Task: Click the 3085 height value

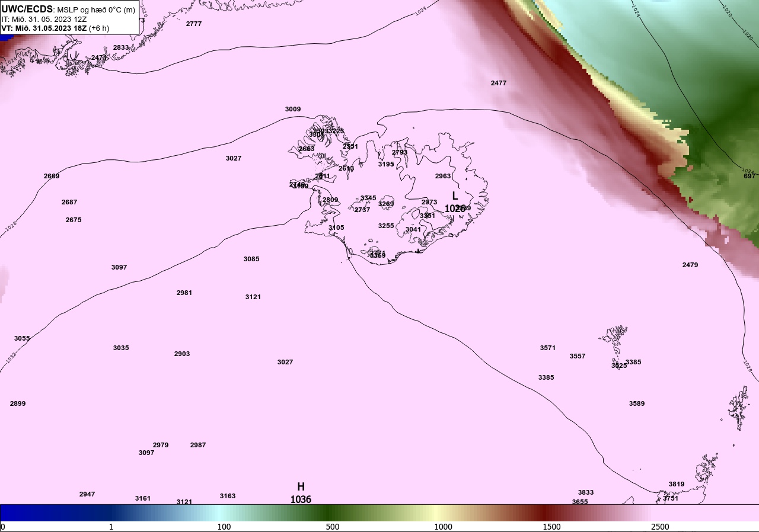Action: tap(251, 259)
